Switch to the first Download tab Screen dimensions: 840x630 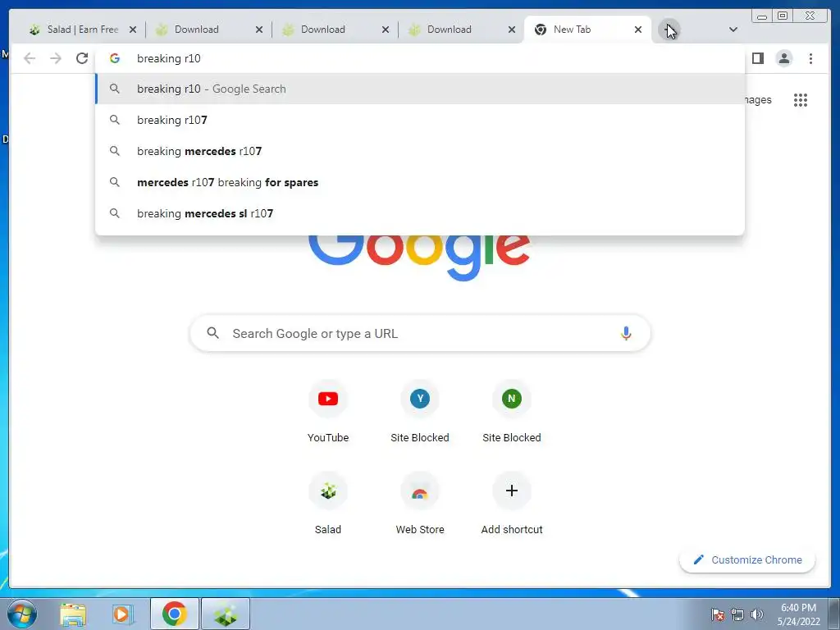[x=203, y=30]
